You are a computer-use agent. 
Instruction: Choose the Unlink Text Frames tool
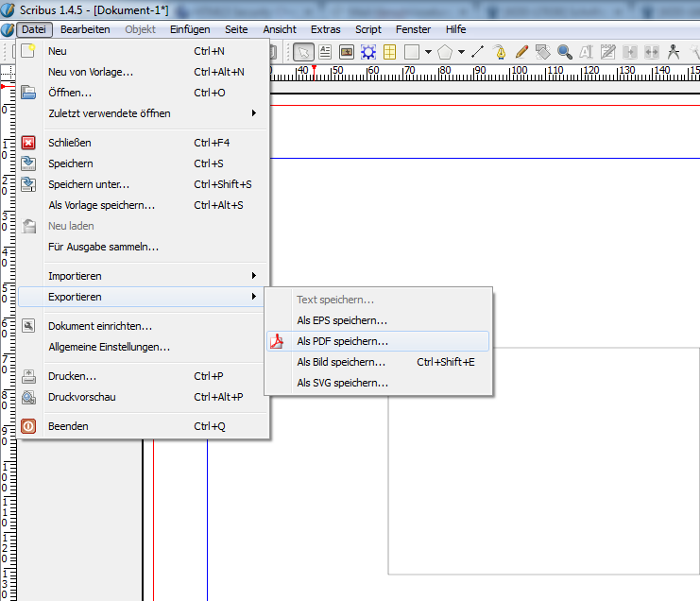[x=652, y=52]
